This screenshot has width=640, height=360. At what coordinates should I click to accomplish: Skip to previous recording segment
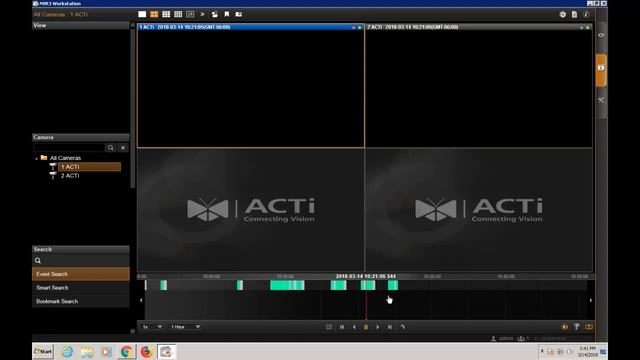pyautogui.click(x=342, y=327)
